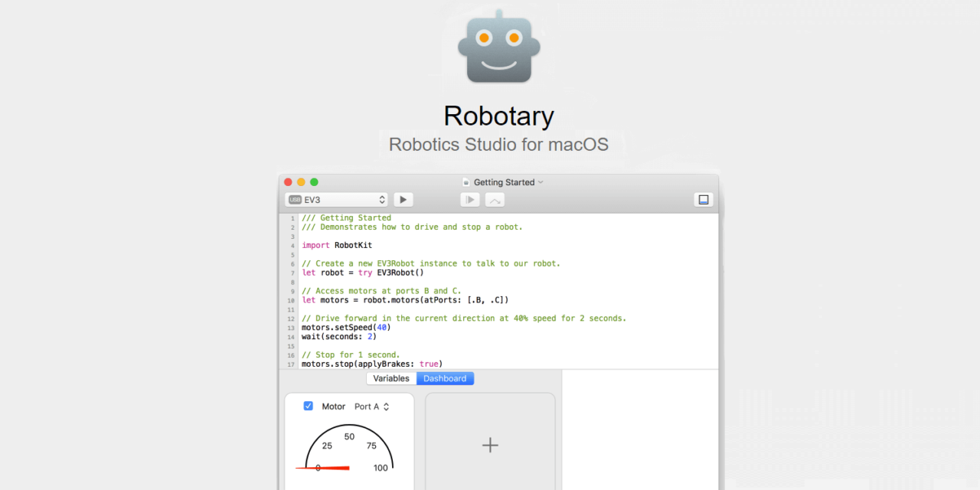
Task: Click the Stop for 1 second comment
Action: tap(351, 354)
